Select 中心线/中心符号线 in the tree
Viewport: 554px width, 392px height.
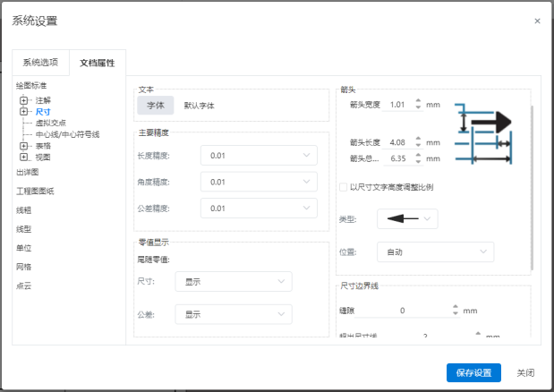point(67,134)
